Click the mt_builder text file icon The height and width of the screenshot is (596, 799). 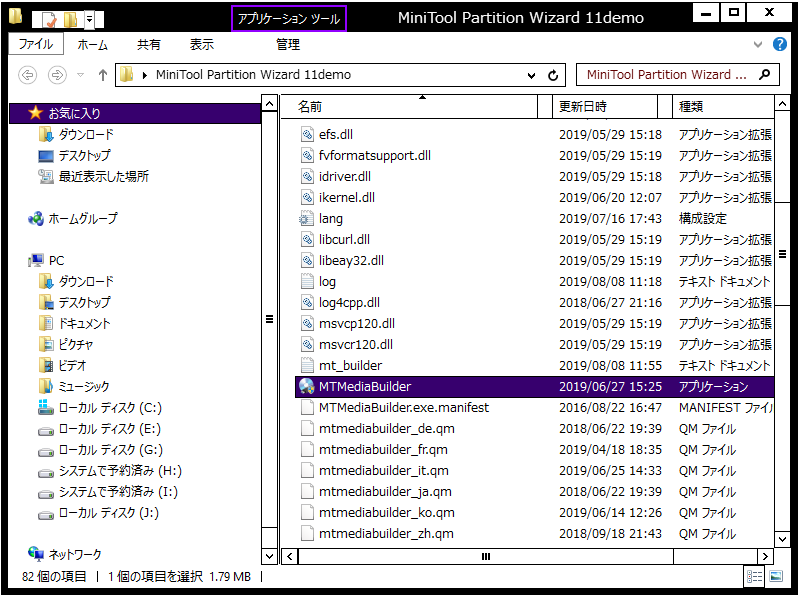coord(307,365)
